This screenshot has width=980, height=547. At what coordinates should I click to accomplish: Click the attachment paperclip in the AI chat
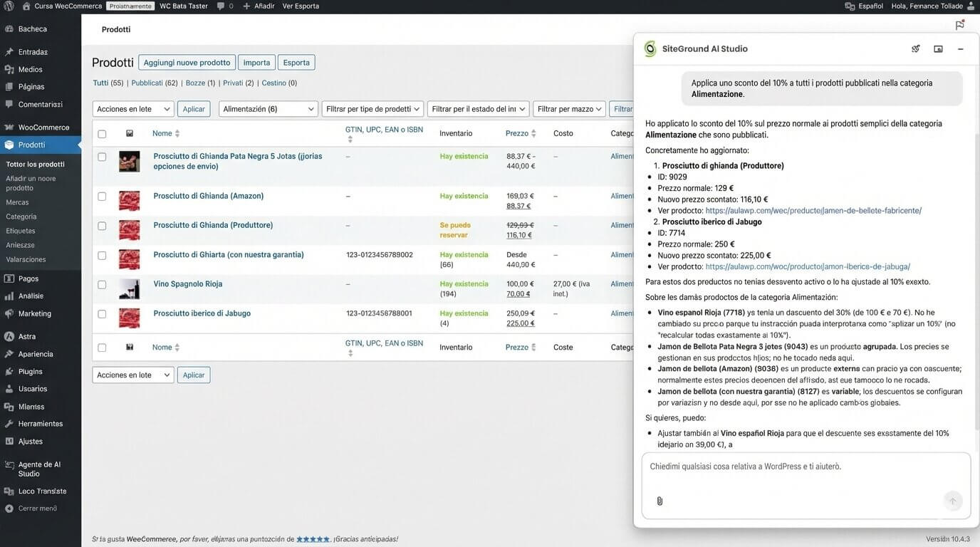[x=659, y=501]
